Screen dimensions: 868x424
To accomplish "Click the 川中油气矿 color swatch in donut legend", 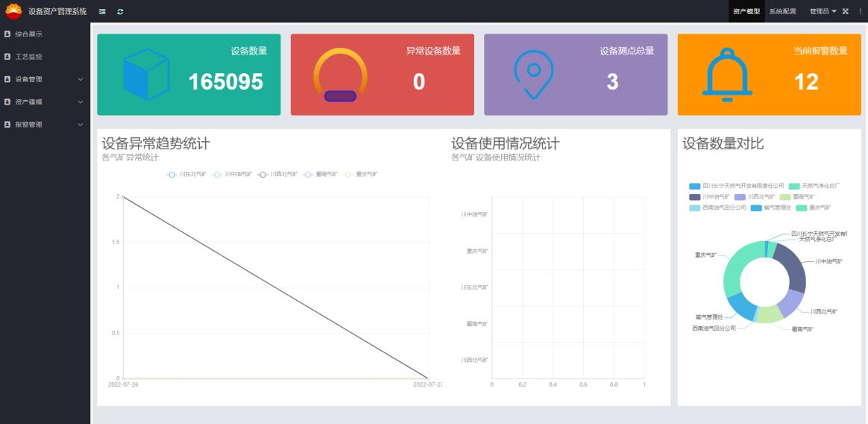I will pyautogui.click(x=695, y=197).
